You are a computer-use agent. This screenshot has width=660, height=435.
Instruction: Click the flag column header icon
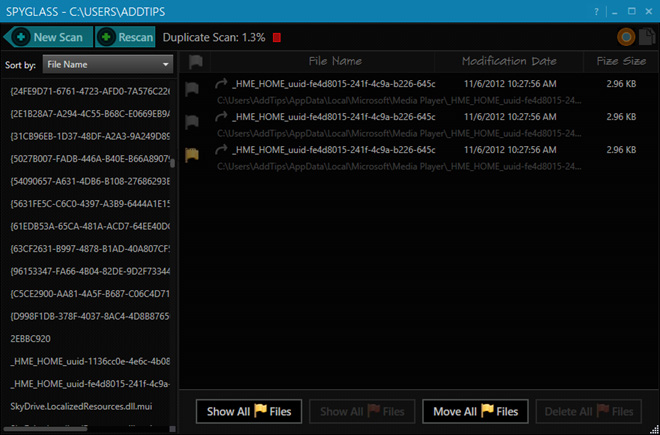(x=195, y=62)
